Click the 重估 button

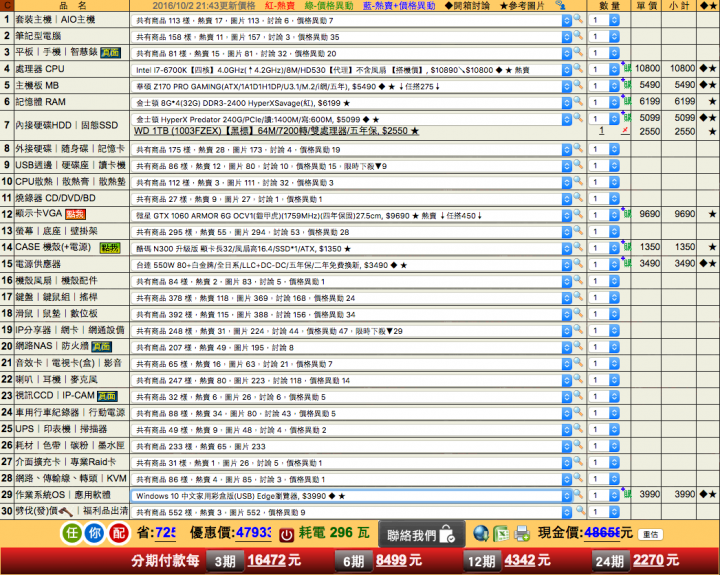coord(650,534)
